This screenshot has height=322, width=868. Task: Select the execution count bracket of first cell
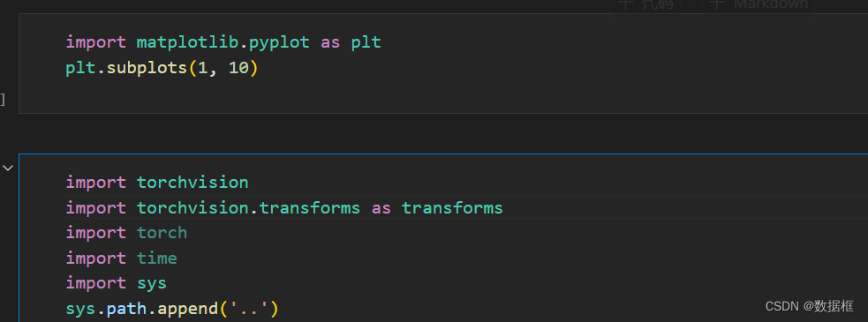pos(3,100)
